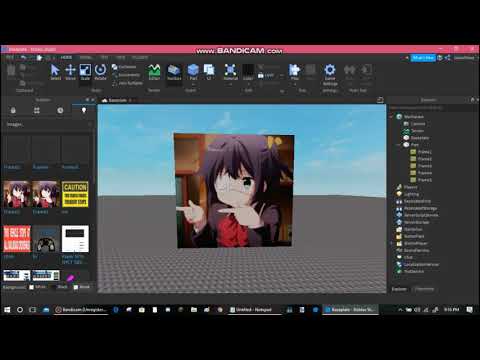
Task: Switch to the TEST ribbon tab
Action: click(x=104, y=57)
